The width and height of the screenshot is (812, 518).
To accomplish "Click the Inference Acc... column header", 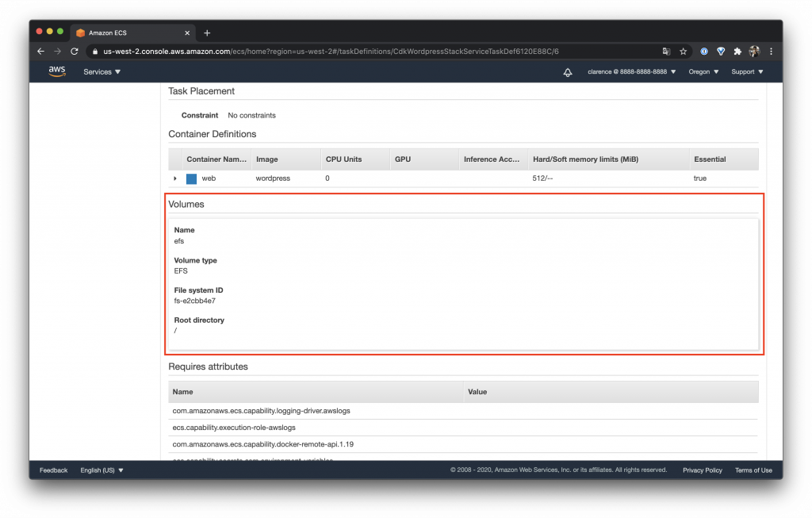I will pyautogui.click(x=493, y=159).
